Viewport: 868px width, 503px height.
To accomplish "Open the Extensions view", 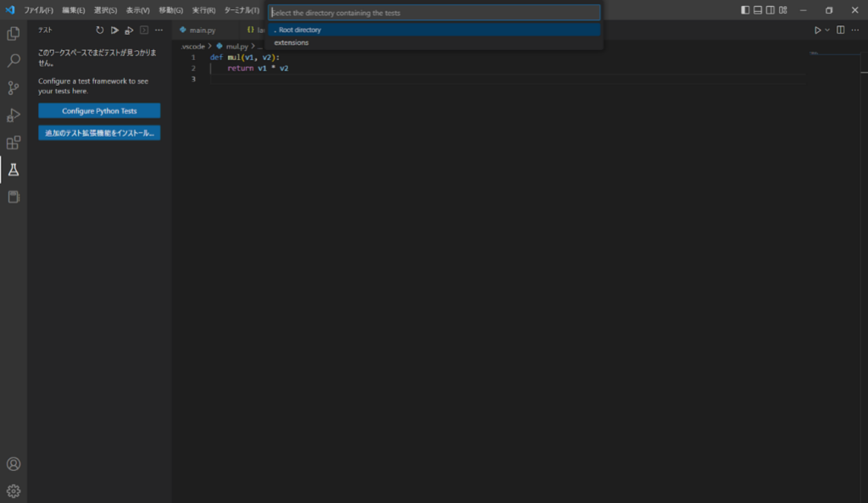I will (x=14, y=143).
